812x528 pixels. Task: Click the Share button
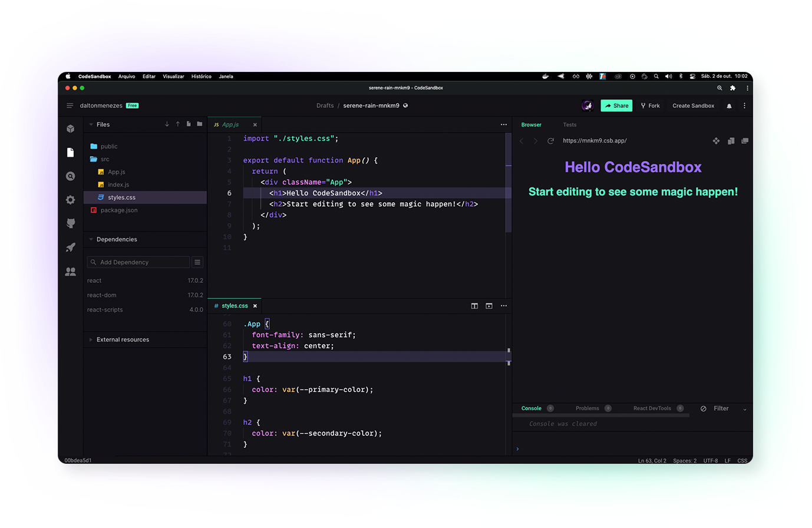coord(616,105)
